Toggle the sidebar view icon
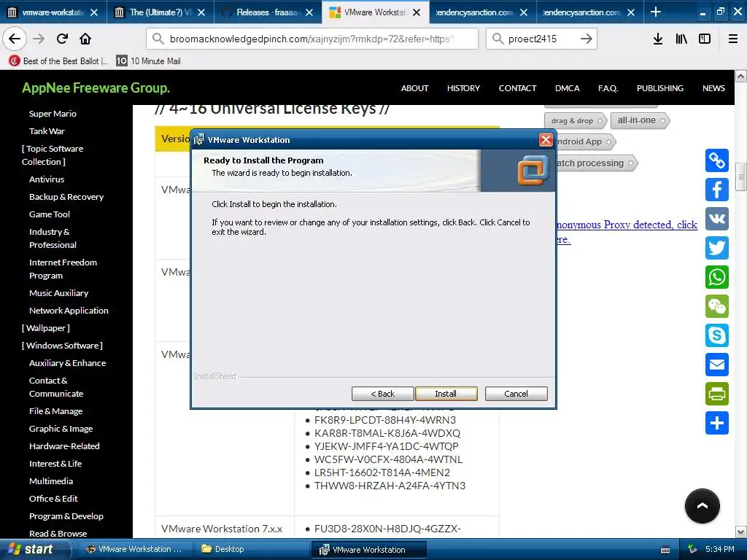Viewport: 747px width, 560px height. tap(705, 39)
